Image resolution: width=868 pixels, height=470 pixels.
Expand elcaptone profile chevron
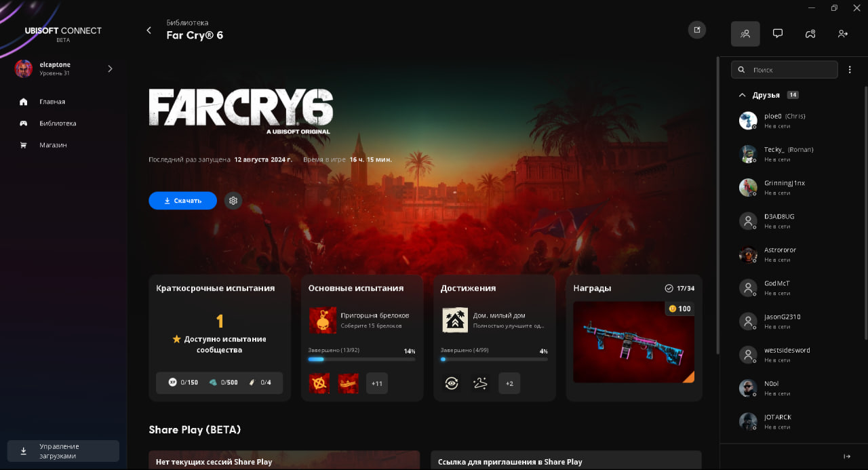pyautogui.click(x=110, y=68)
